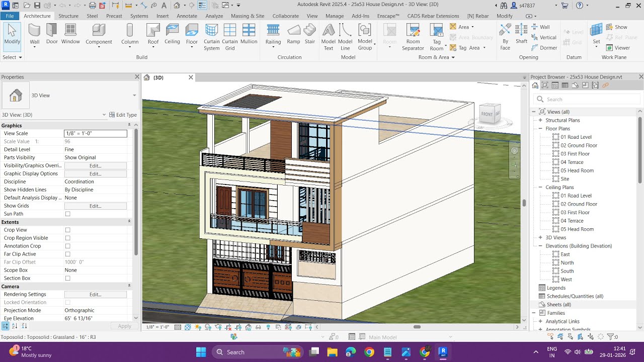Open the Massing & Site tab
The height and width of the screenshot is (362, 644).
tap(248, 16)
